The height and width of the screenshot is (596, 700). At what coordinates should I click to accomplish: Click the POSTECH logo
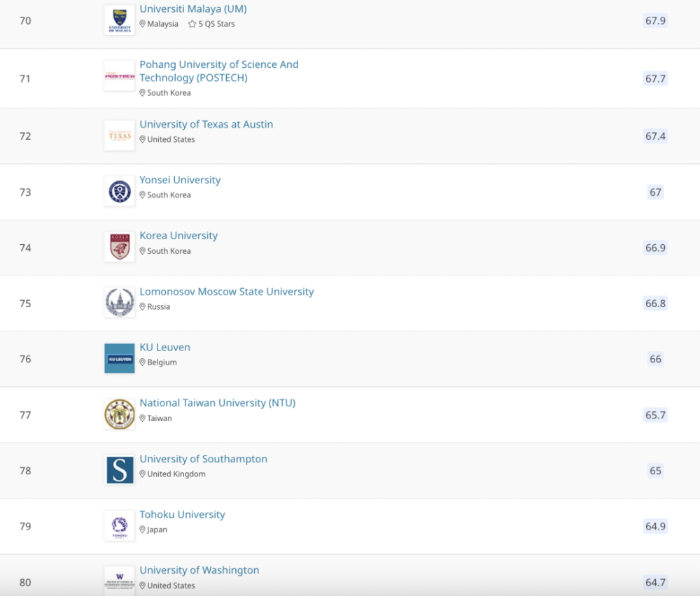(120, 76)
